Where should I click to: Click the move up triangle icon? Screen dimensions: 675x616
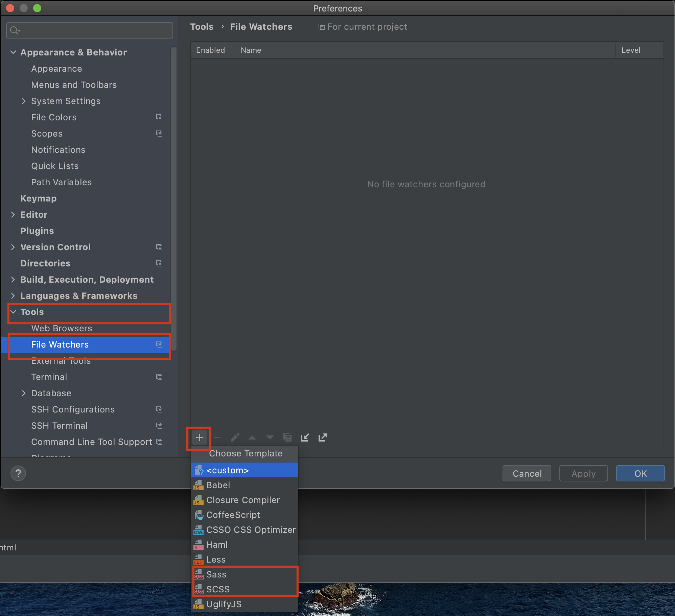[x=252, y=437]
